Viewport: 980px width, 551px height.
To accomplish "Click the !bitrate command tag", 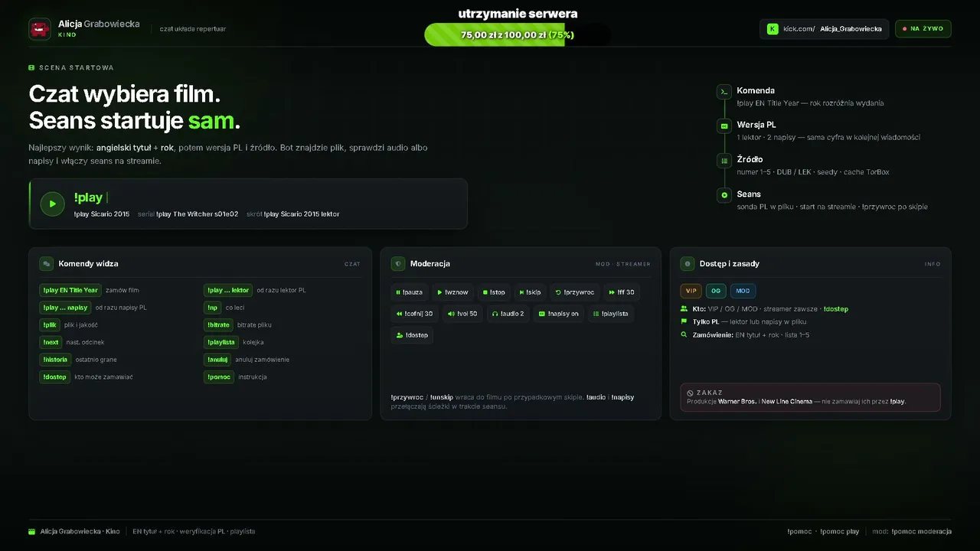I will click(219, 324).
